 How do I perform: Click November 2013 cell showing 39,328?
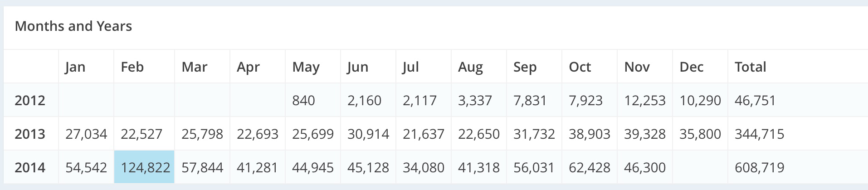(645, 134)
